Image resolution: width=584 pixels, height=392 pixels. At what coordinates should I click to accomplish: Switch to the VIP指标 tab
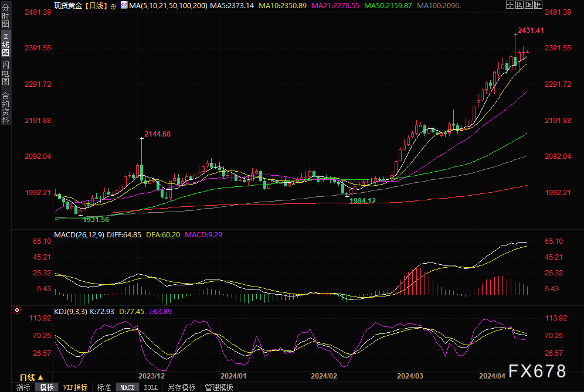coord(75,387)
